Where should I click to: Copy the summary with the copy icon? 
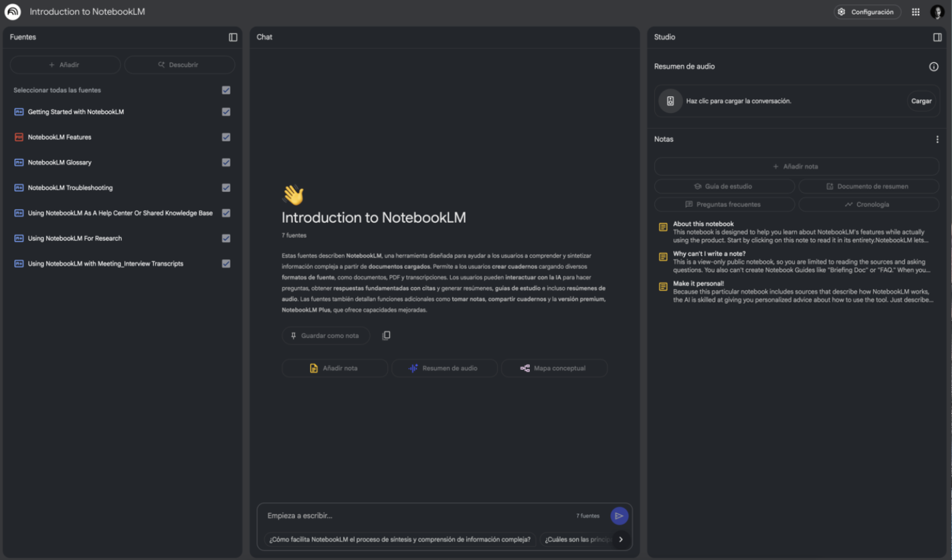coord(386,336)
